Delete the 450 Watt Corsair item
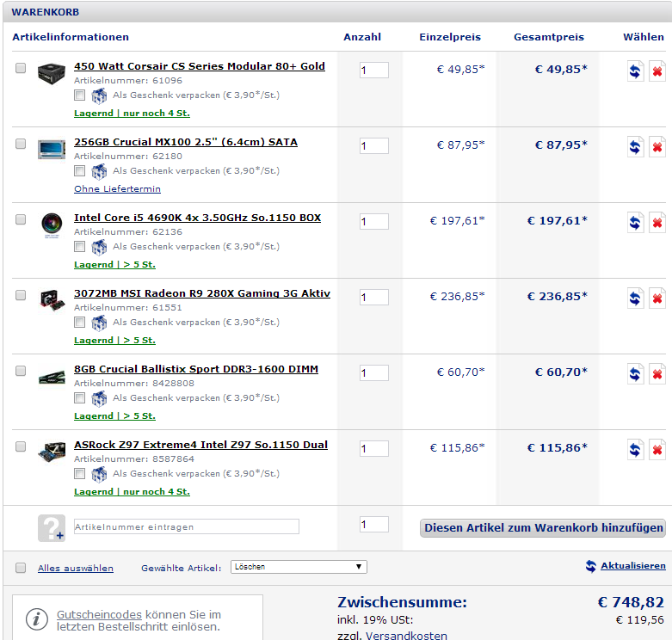 [x=657, y=71]
